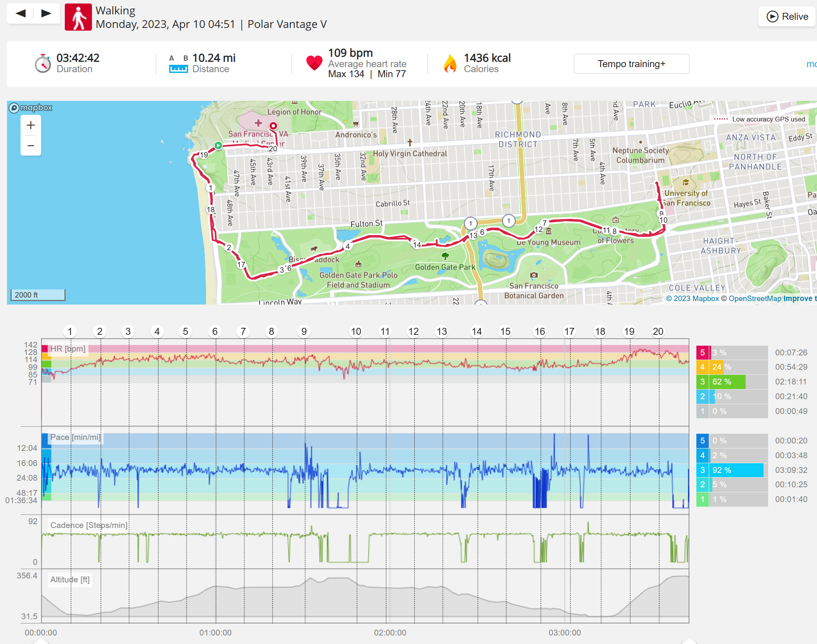Click the Tempo training+ button
The height and width of the screenshot is (644, 817).
click(x=631, y=64)
